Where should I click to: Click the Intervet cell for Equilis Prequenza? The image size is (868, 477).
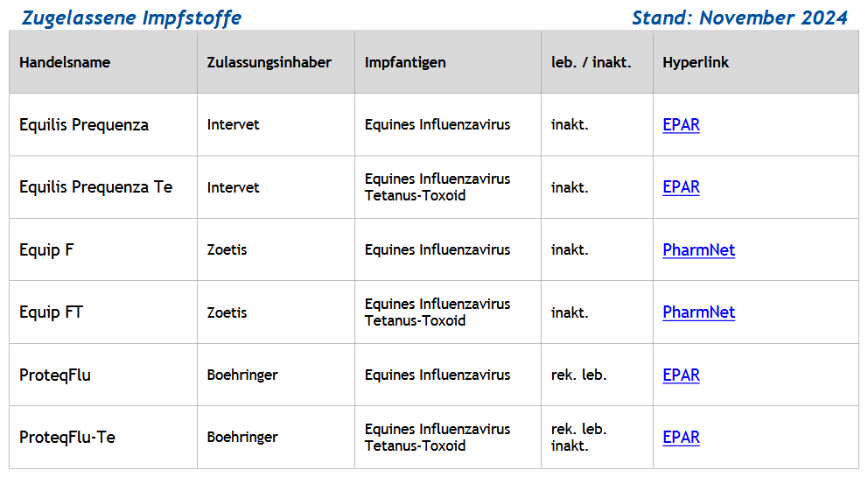click(233, 125)
